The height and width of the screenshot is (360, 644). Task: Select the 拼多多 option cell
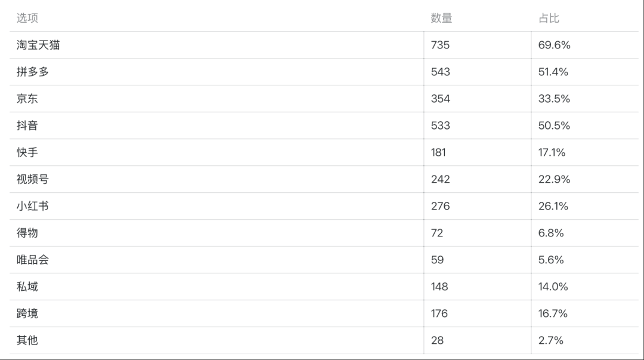pyautogui.click(x=33, y=72)
